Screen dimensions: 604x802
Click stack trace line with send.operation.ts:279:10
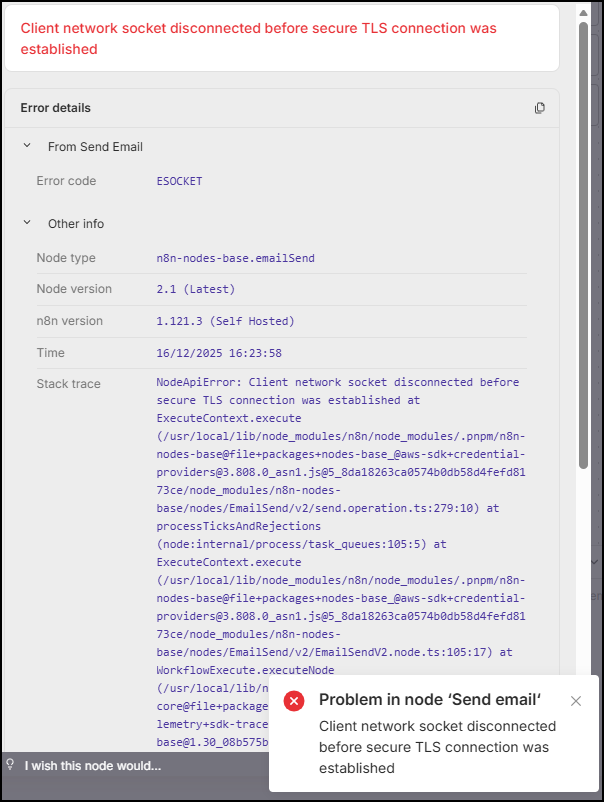tap(328, 508)
